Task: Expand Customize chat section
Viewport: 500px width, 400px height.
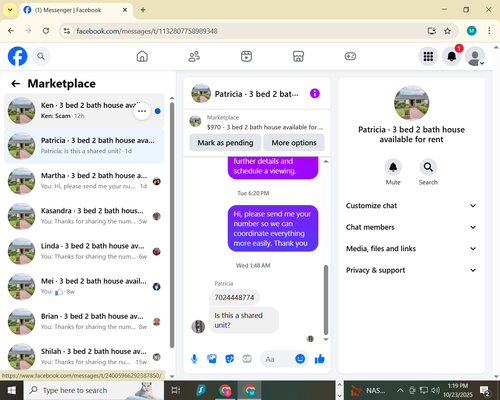Action: coord(411,206)
